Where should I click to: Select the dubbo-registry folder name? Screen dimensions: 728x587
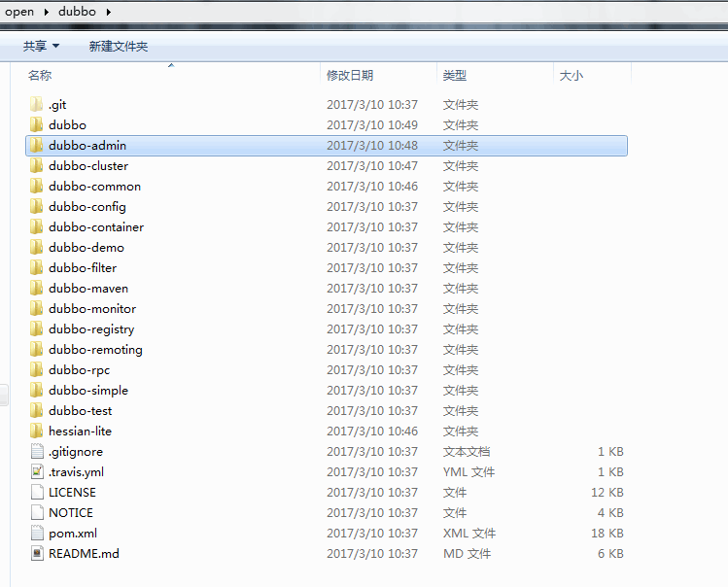pyautogui.click(x=91, y=329)
